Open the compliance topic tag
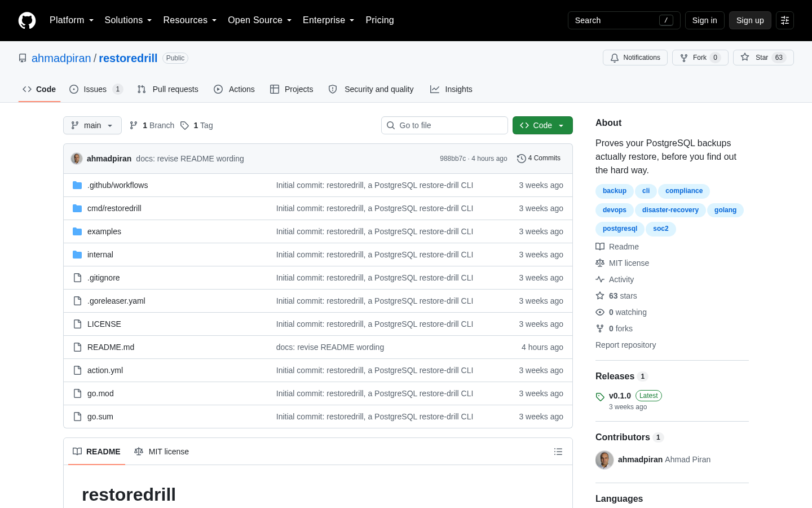 click(683, 191)
